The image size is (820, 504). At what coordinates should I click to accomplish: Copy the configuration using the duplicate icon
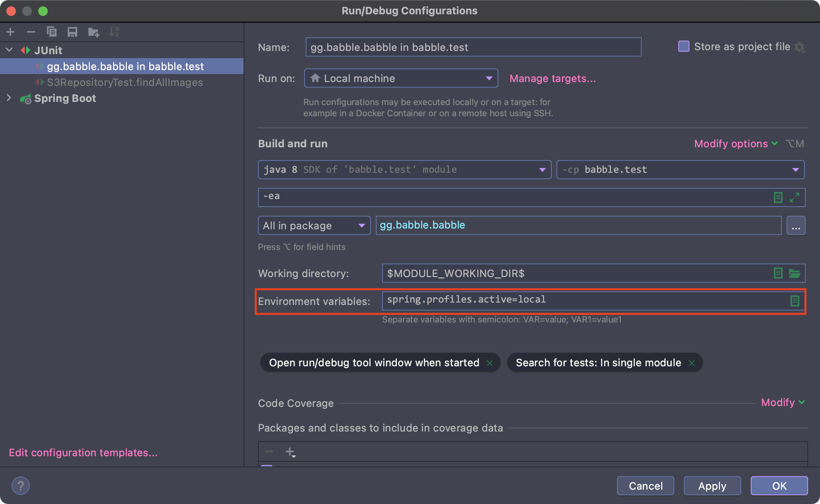point(52,32)
